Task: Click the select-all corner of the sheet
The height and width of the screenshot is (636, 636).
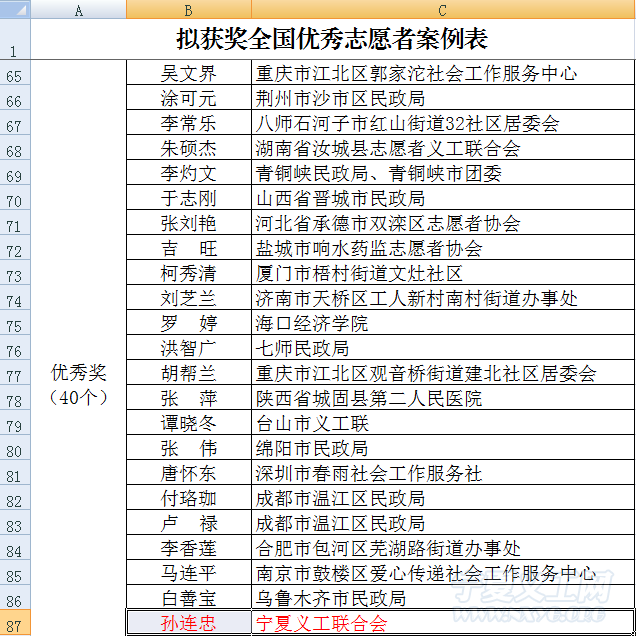Action: pos(15,9)
